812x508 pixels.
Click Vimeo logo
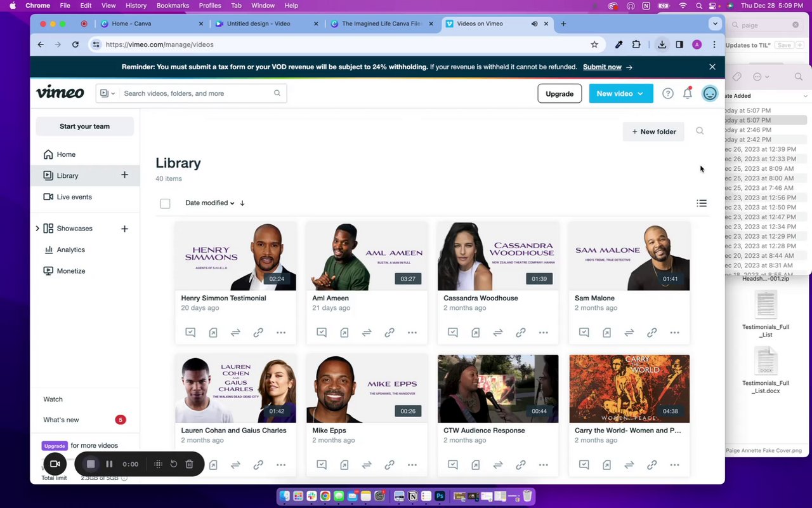(60, 93)
